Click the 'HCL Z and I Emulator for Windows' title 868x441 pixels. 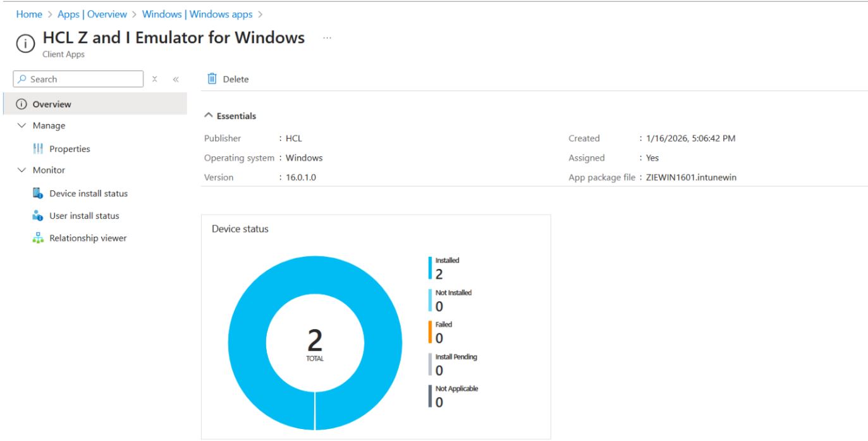(174, 37)
